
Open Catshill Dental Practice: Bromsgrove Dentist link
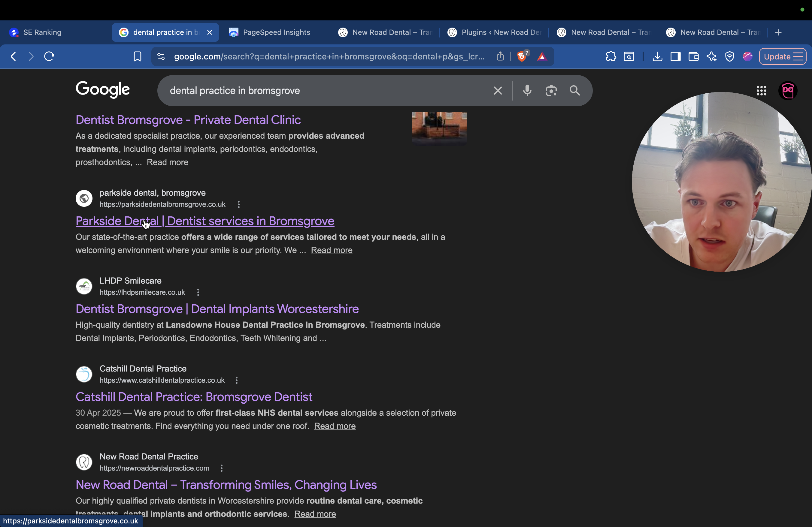(194, 397)
